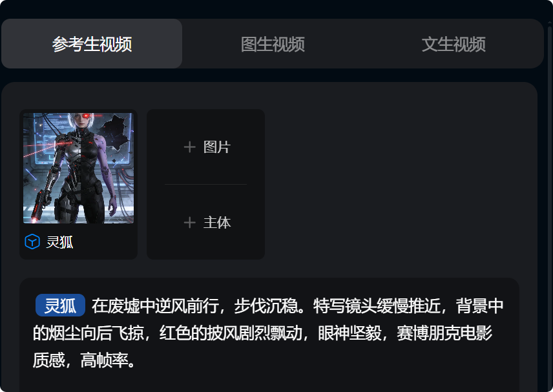
Task: Click the words 在废墟中逆风前行 in the prompt
Action: [x=155, y=305]
